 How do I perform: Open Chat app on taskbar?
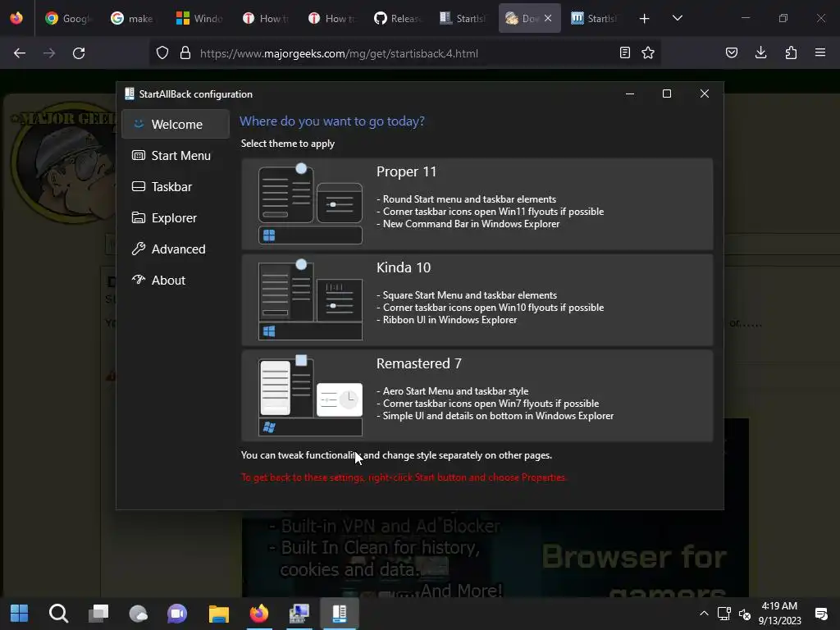pyautogui.click(x=177, y=614)
